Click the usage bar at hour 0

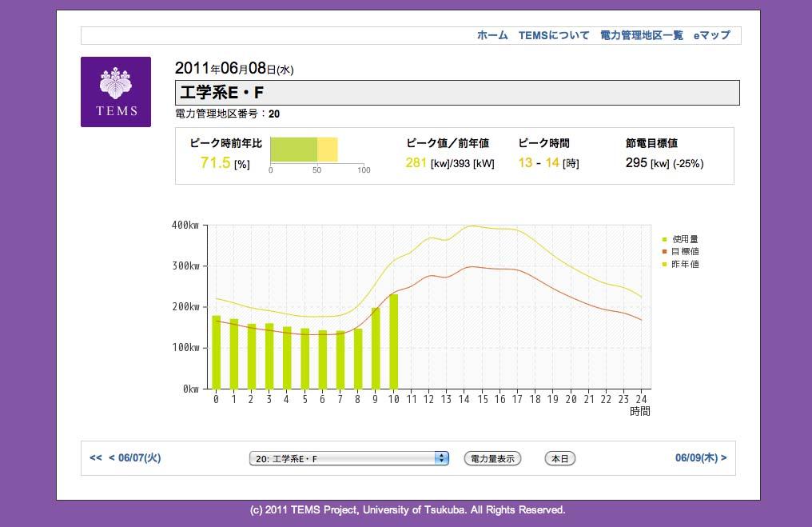[x=216, y=352]
